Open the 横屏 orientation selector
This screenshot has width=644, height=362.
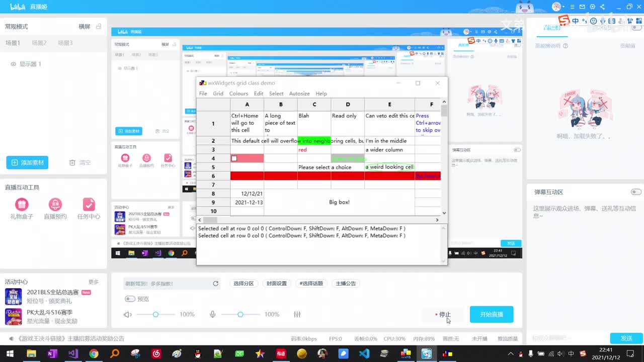click(x=84, y=26)
